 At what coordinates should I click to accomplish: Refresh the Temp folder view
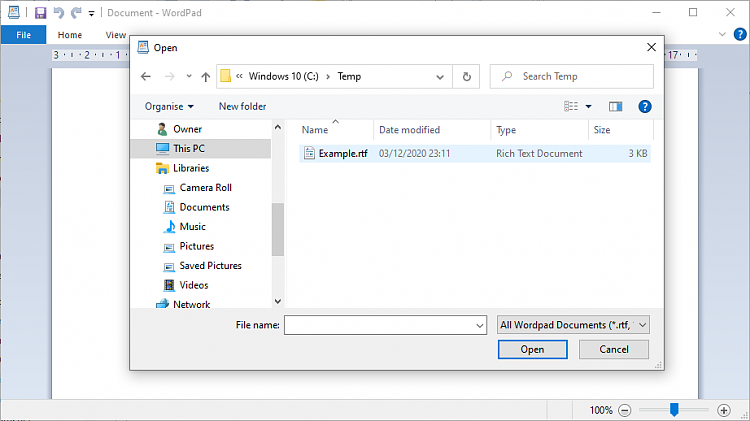tap(466, 77)
